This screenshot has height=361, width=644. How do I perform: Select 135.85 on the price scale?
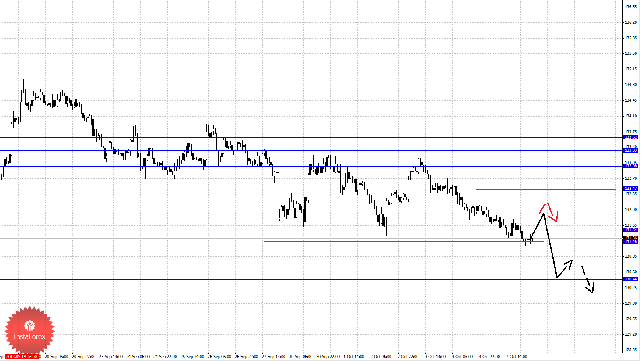[631, 38]
